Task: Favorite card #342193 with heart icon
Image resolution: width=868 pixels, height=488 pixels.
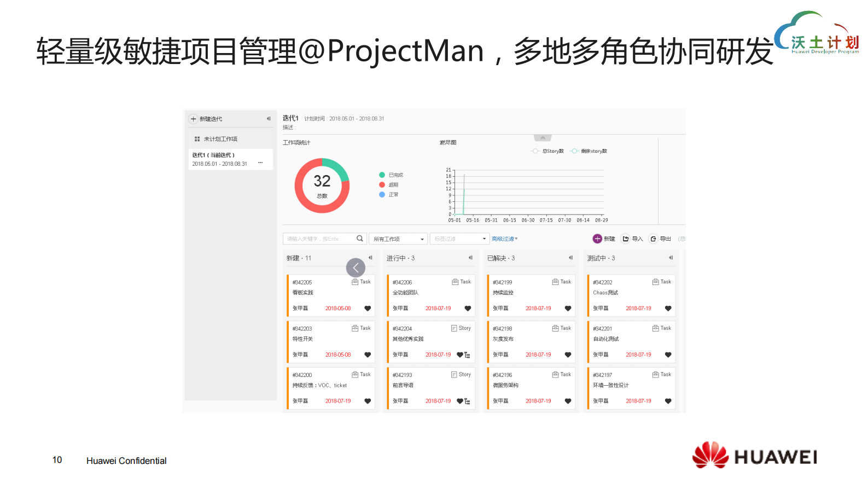Action: [x=460, y=401]
